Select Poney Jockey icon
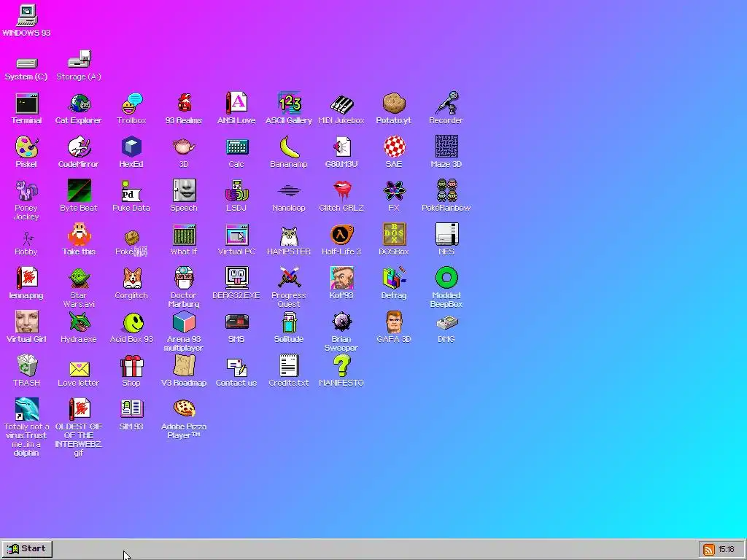 click(x=27, y=191)
